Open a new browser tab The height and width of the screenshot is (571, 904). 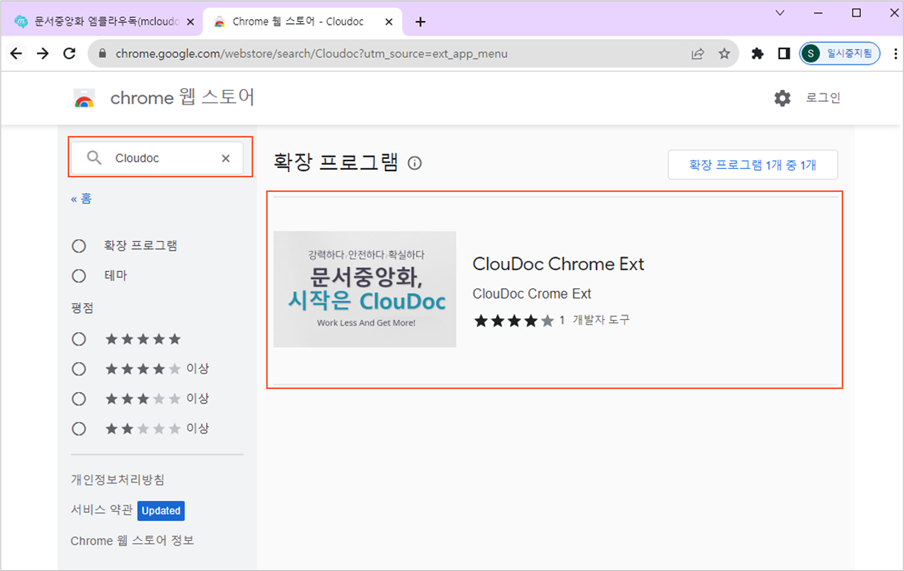pyautogui.click(x=420, y=22)
